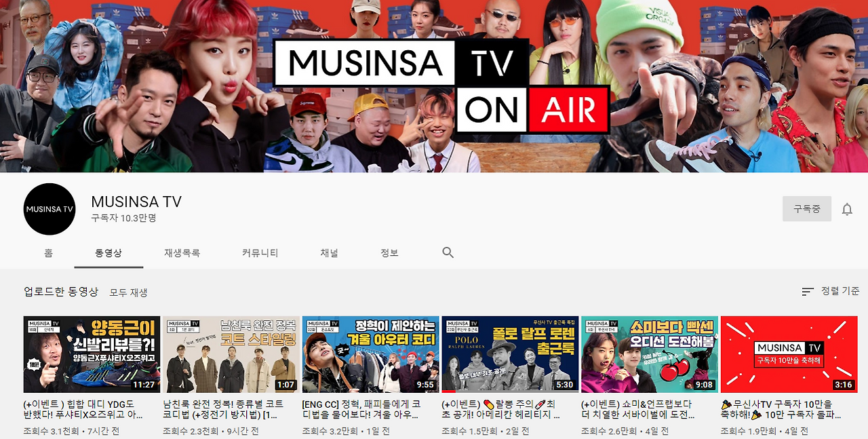Open the [ENG CC] 정혁 video title
Image resolution: width=868 pixels, height=439 pixels.
coord(362,409)
